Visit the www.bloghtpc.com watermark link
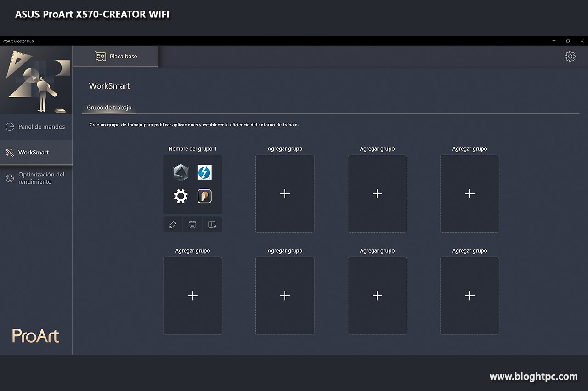The height and width of the screenshot is (391, 588). coord(534,376)
